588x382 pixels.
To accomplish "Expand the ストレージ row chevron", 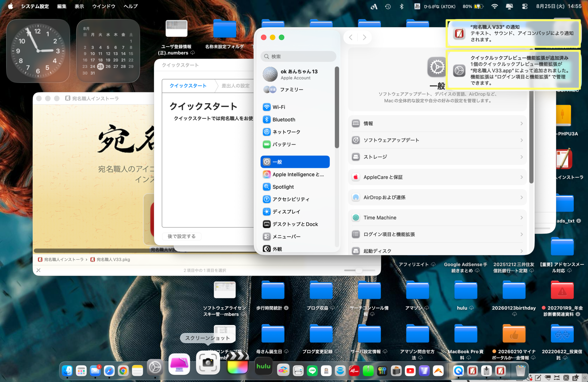I will click(522, 157).
